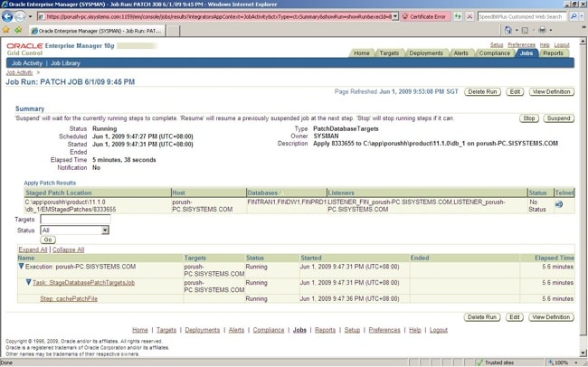
Task: Click the footer Help link
Action: pos(414,330)
